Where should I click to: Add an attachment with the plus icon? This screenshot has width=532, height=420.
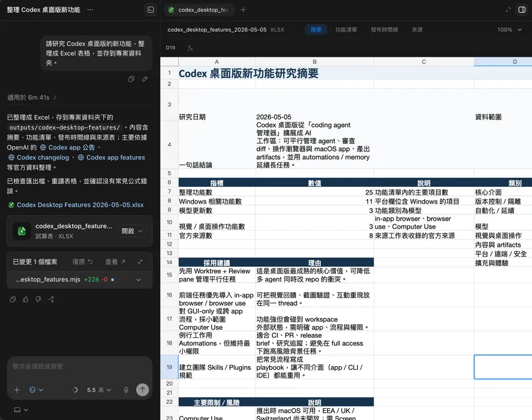point(17,390)
